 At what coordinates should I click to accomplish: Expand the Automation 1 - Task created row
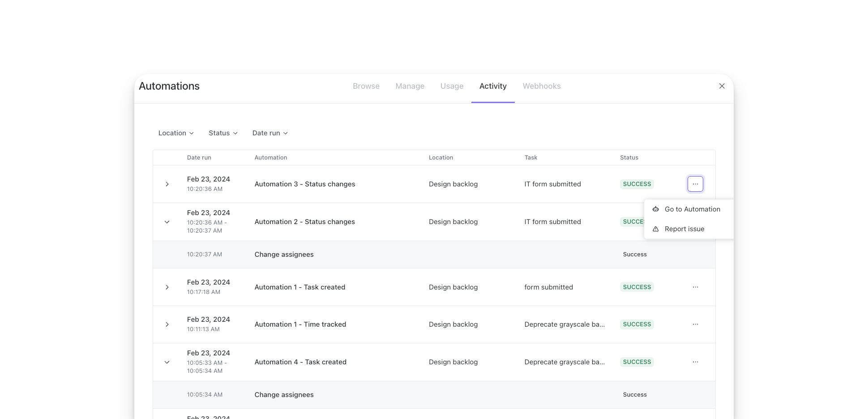(167, 287)
